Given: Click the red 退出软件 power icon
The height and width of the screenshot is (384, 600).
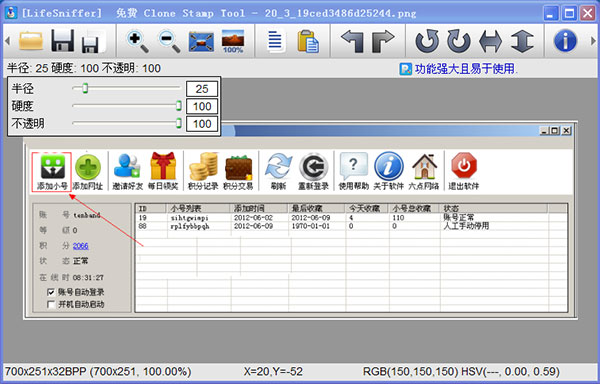Looking at the screenshot, I should (x=464, y=172).
